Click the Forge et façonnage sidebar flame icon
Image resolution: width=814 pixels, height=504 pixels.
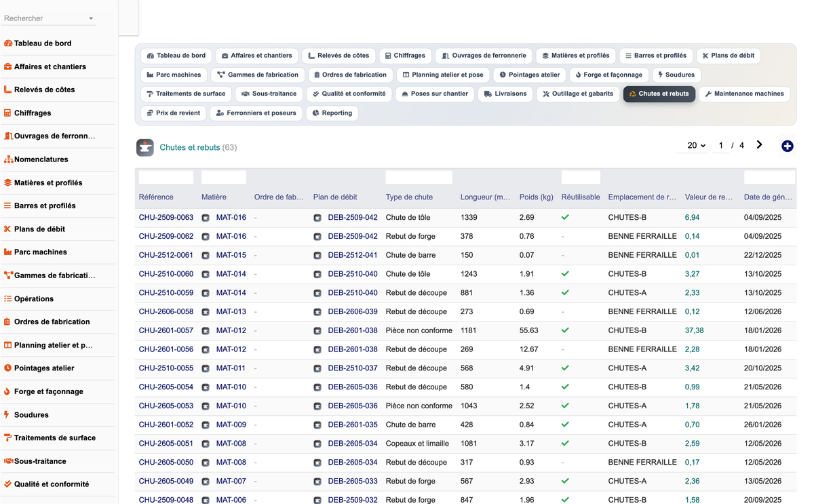click(7, 391)
